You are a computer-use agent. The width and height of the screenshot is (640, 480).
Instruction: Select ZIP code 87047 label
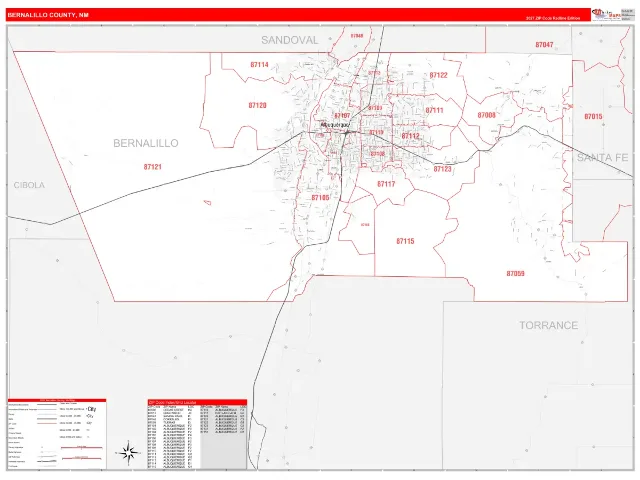[x=544, y=44]
